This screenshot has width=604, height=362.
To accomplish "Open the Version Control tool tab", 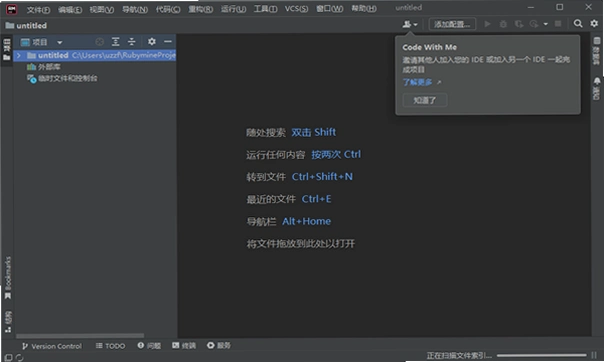I will pos(52,346).
